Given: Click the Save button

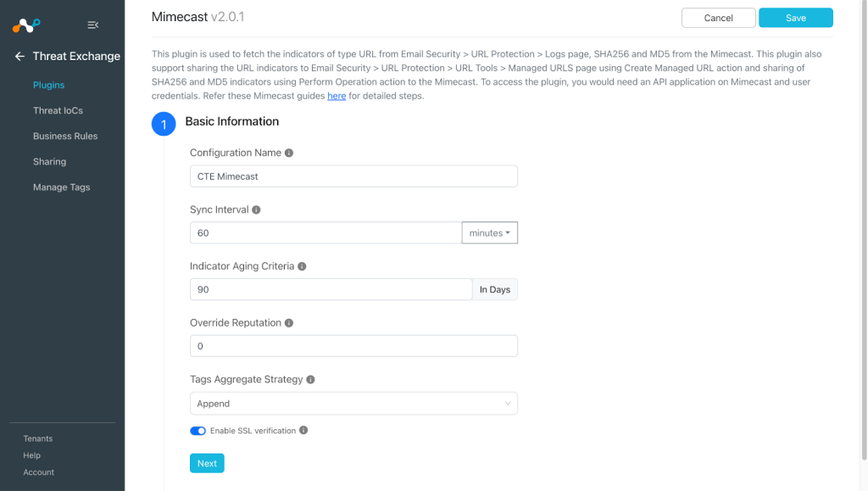Looking at the screenshot, I should (795, 18).
